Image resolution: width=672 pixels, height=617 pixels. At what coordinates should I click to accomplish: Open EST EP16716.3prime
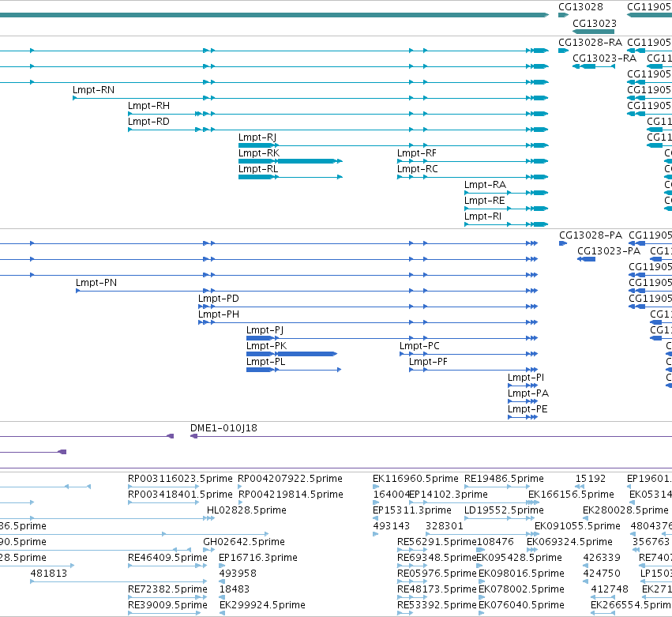coord(258,558)
